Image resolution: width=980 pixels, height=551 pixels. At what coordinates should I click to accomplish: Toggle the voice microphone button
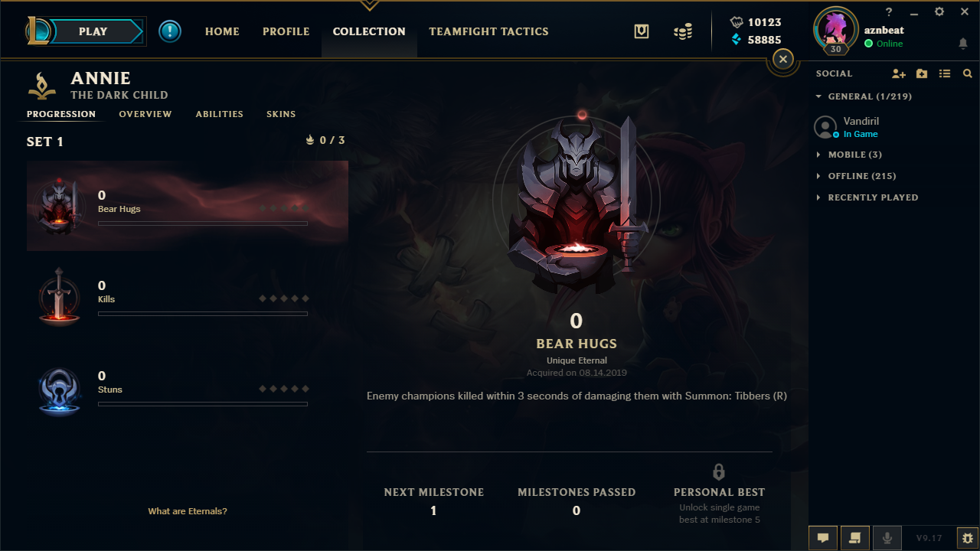[x=887, y=538]
